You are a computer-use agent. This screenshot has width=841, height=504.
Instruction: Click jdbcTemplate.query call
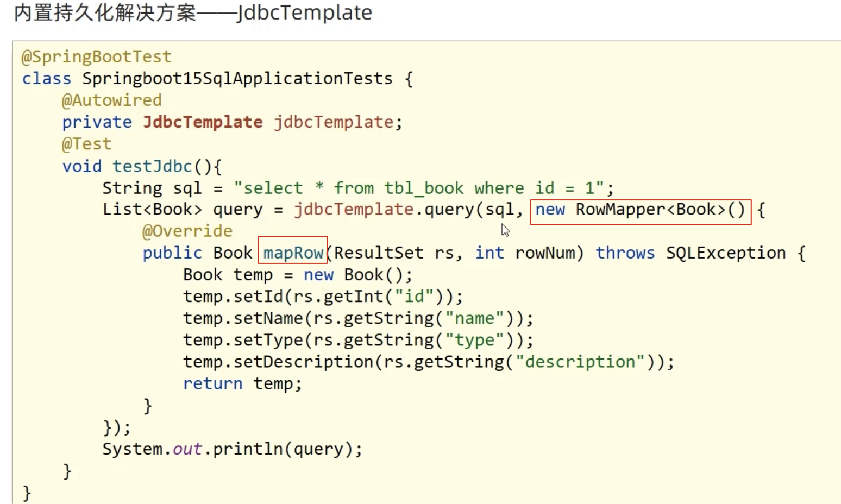384,210
